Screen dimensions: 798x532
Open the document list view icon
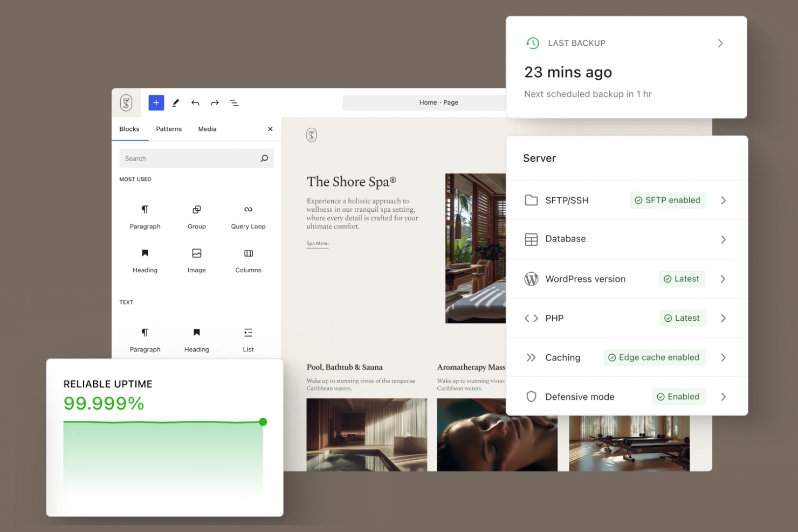click(x=234, y=102)
